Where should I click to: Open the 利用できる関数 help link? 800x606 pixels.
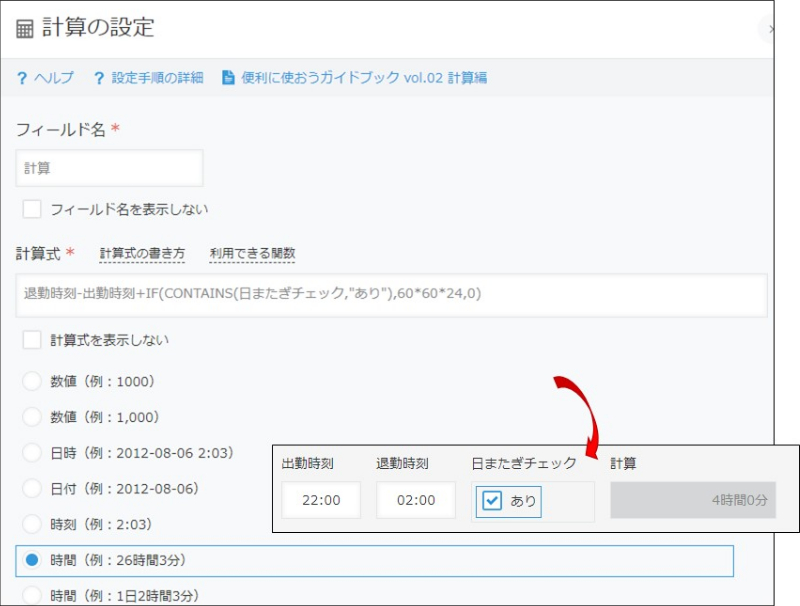[253, 254]
